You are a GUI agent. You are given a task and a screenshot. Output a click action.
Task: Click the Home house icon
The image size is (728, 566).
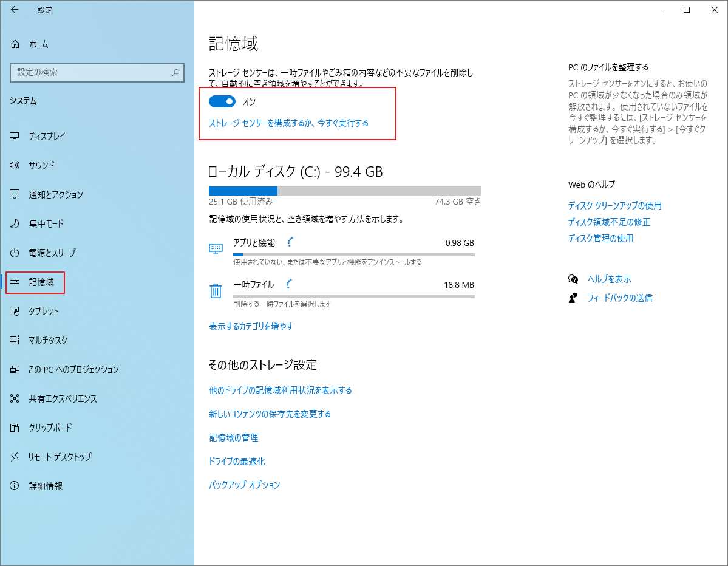pos(15,44)
